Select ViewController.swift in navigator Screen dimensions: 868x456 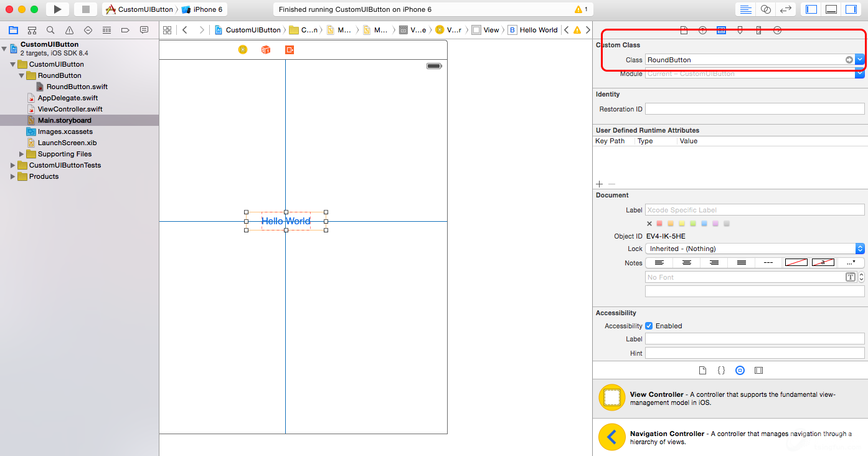pyautogui.click(x=70, y=109)
